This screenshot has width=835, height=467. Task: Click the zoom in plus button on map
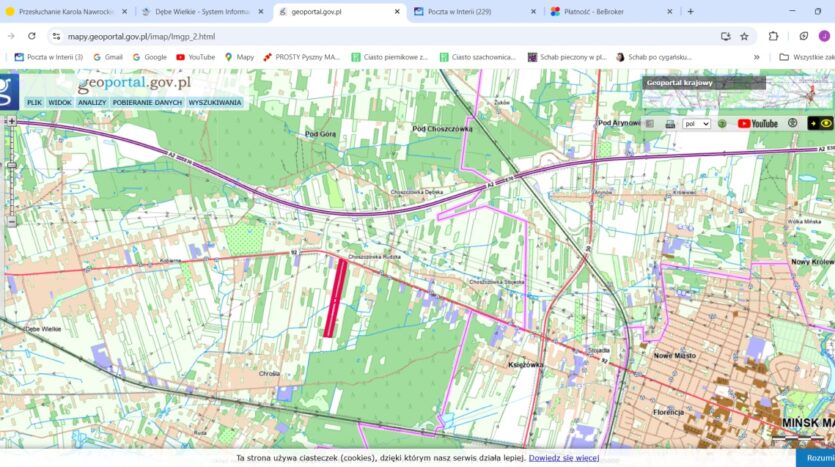pos(12,120)
